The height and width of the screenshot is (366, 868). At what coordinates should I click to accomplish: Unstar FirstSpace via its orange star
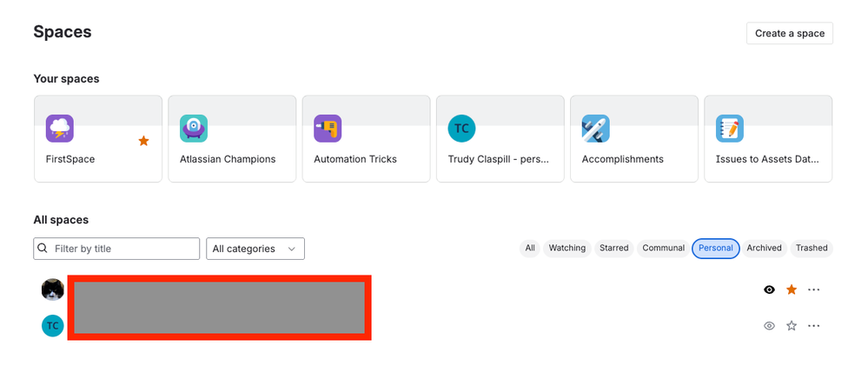[143, 141]
